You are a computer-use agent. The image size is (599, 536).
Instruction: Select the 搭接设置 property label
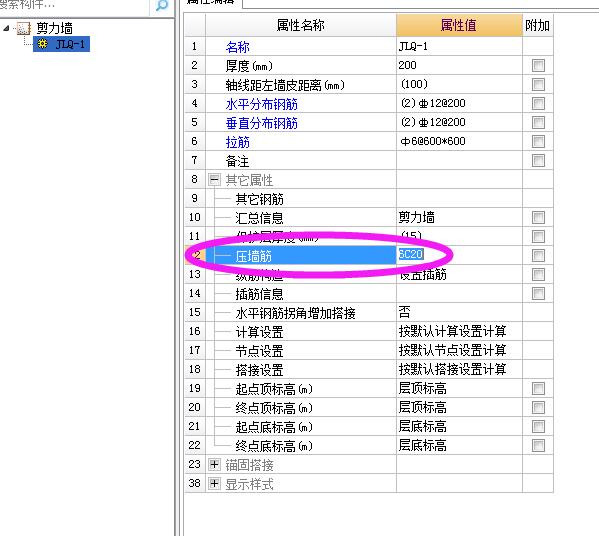pyautogui.click(x=259, y=370)
